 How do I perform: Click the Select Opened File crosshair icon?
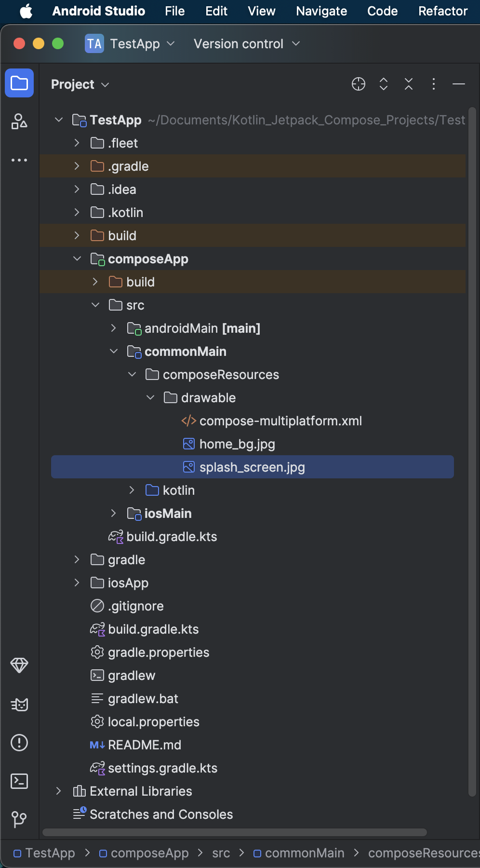tap(359, 84)
